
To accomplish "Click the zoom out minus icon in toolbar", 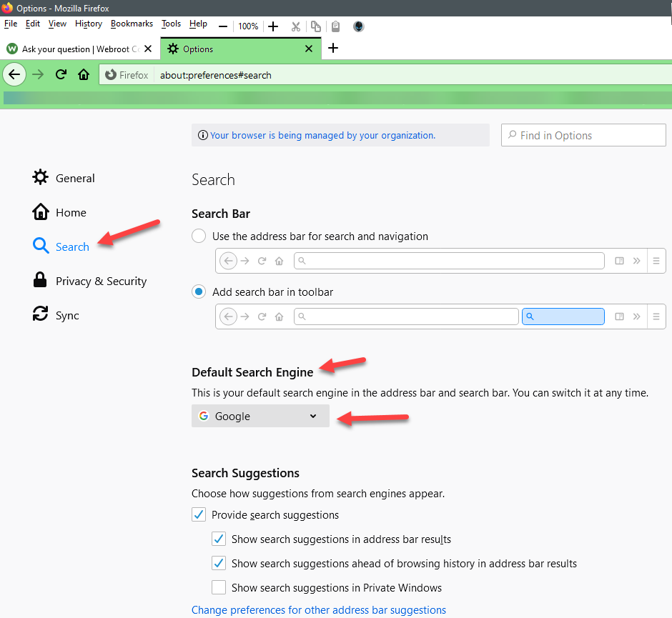I will click(x=223, y=26).
